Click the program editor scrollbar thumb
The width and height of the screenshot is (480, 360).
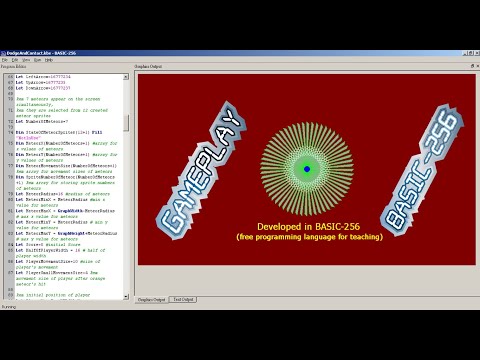pyautogui.click(x=126, y=123)
